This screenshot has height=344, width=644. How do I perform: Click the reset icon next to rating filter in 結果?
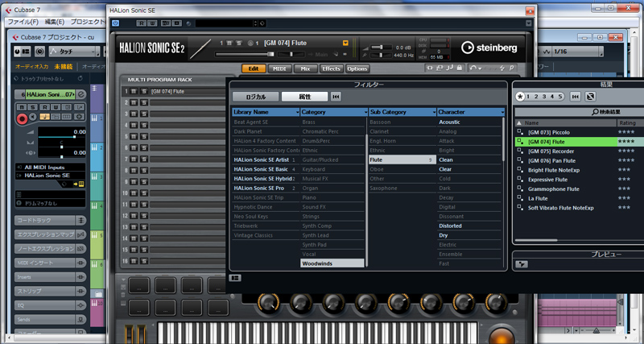tap(576, 97)
